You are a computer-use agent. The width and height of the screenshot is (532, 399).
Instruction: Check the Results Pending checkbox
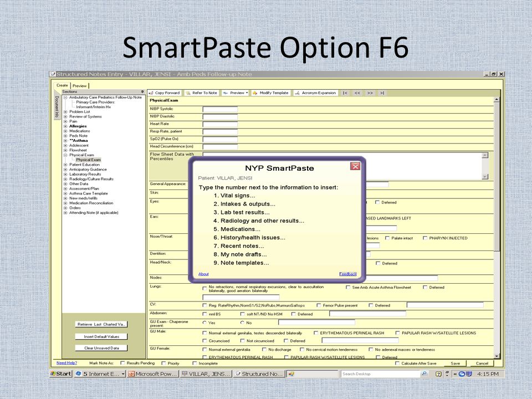tap(123, 363)
